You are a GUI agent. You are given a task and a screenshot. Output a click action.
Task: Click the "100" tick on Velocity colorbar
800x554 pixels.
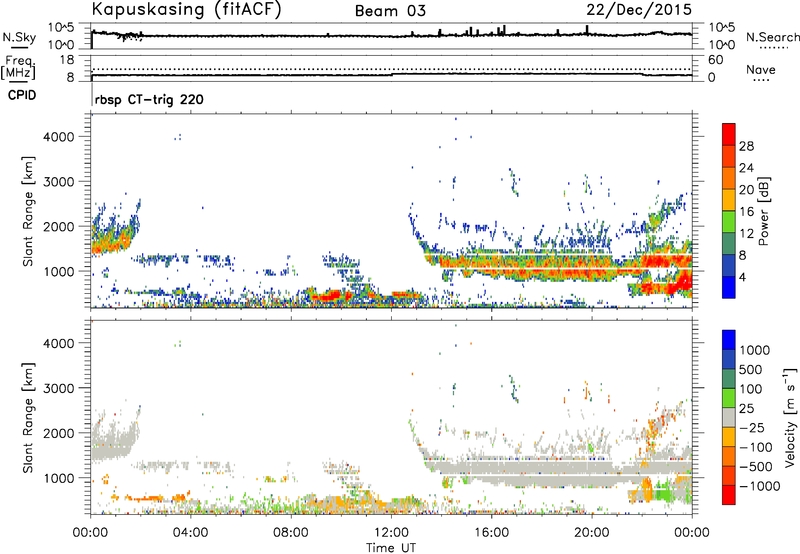click(750, 389)
